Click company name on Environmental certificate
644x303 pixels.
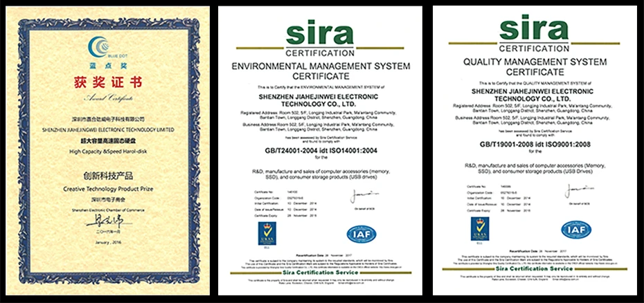point(320,99)
